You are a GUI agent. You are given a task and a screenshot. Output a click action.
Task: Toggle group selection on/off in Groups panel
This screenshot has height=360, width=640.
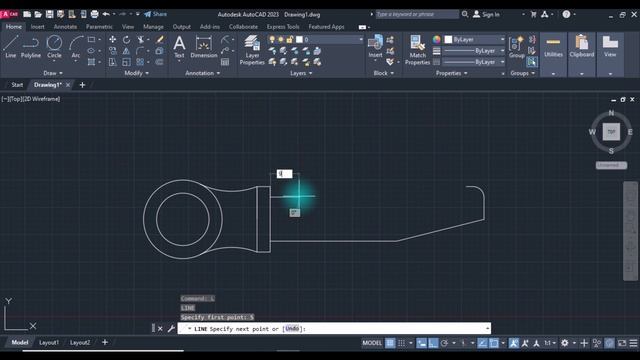(532, 62)
